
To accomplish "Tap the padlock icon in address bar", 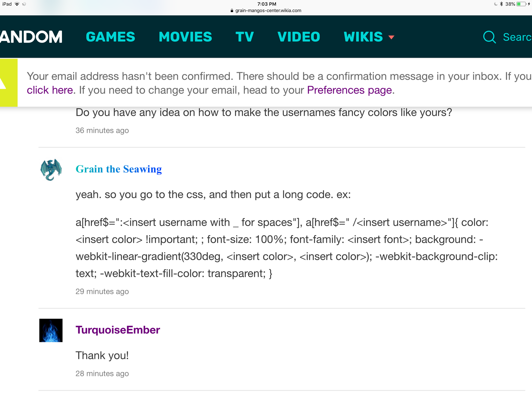I will tap(232, 11).
